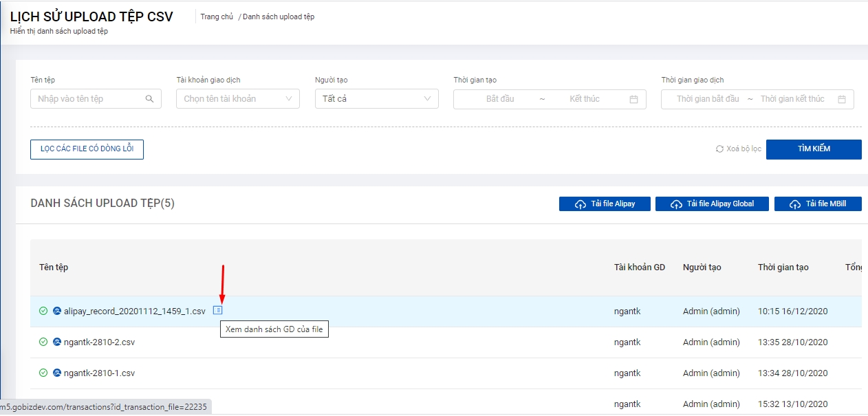Click calendar icon in Thời gian tạo field
Screen dimensions: 868x416
point(633,99)
